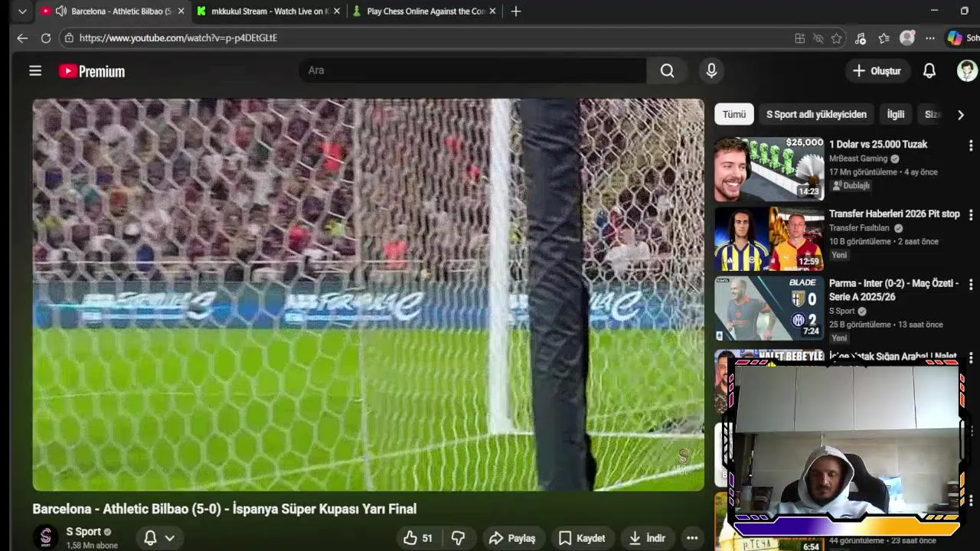
Task: Dislike the video with thumbs down
Action: coord(458,538)
